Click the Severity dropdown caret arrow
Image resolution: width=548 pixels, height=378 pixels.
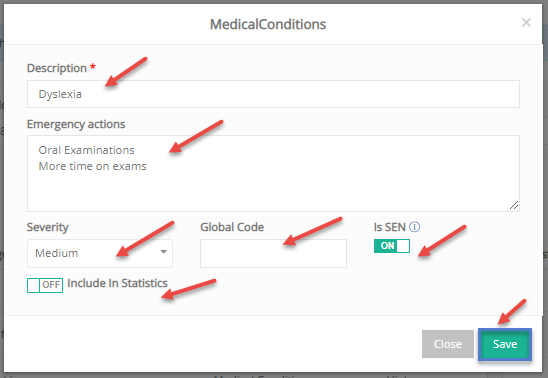click(x=163, y=252)
